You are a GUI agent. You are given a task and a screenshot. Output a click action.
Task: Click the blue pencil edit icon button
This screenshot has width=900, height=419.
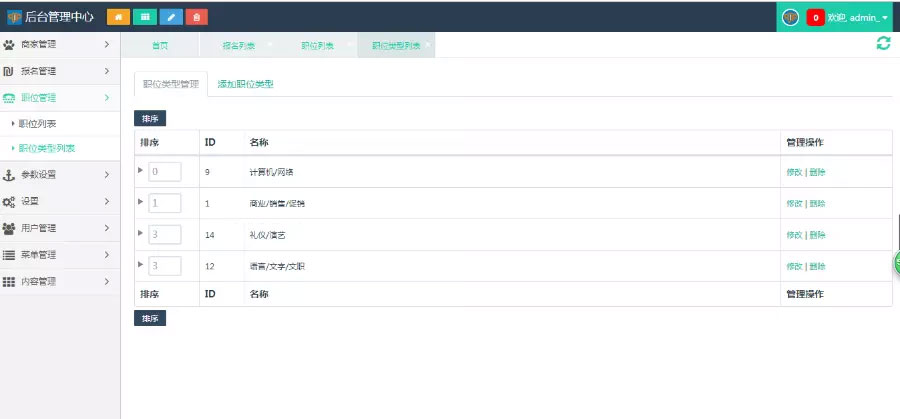[x=171, y=17]
